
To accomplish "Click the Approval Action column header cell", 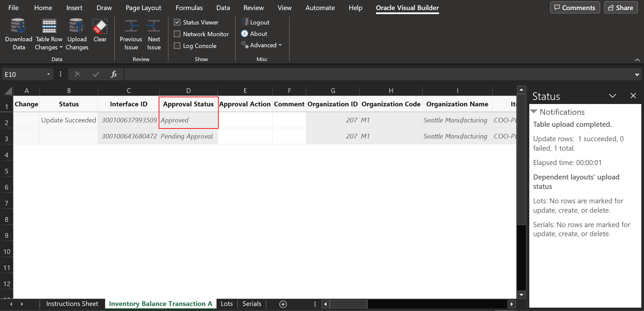I will [x=245, y=104].
